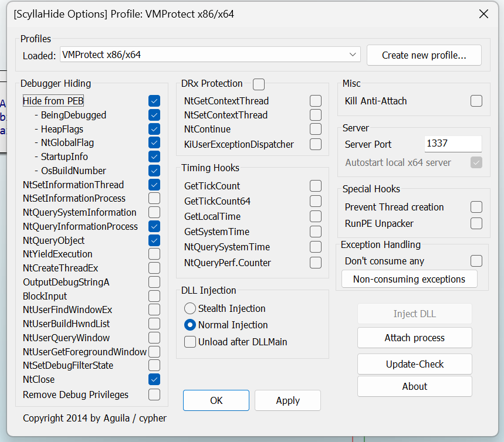The height and width of the screenshot is (442, 504).
Task: Enable OutputDebugStringA checkbox
Action: pyautogui.click(x=154, y=282)
